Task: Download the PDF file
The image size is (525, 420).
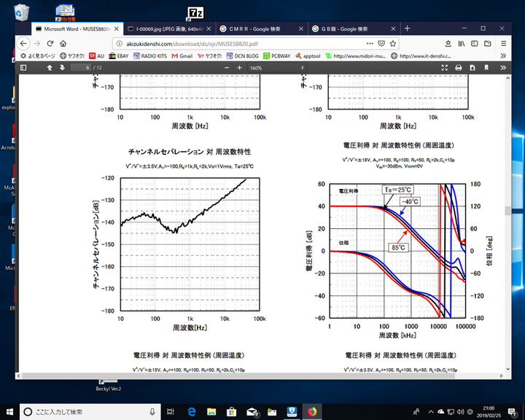Action: tap(472, 67)
